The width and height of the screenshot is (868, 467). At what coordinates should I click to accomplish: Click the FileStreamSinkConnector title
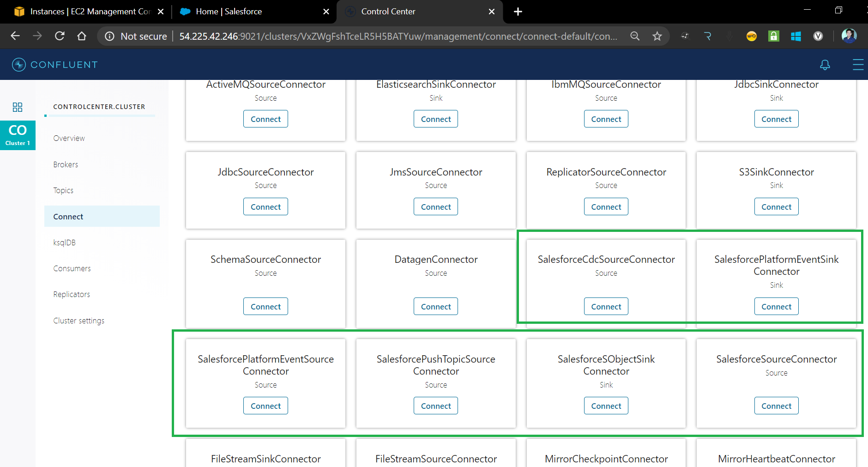[266, 459]
